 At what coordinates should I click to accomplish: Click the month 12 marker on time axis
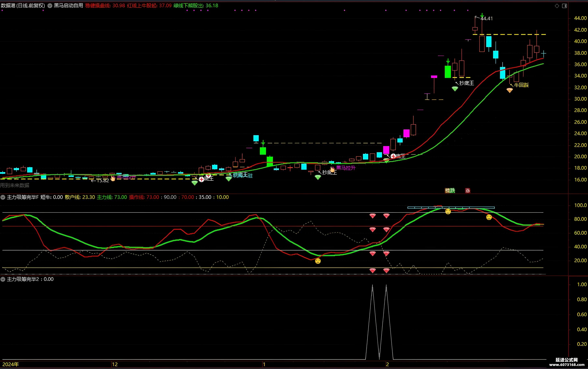[115, 364]
